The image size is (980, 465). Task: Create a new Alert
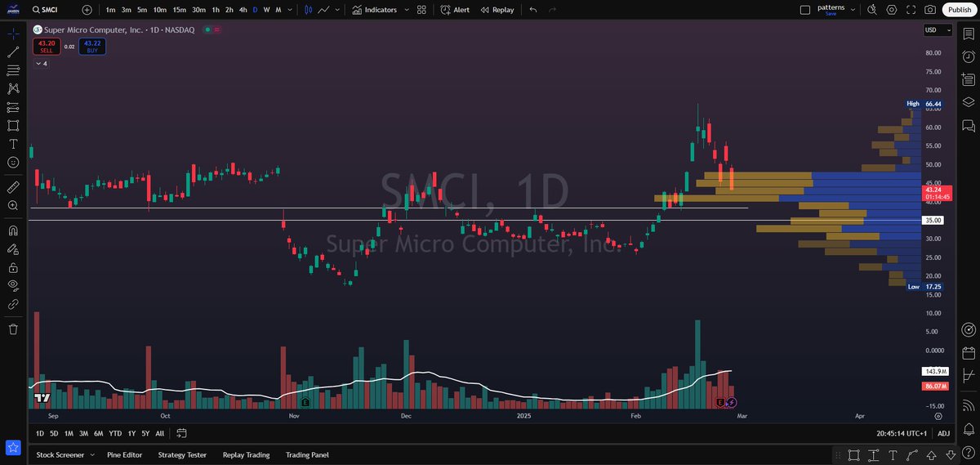(x=455, y=10)
